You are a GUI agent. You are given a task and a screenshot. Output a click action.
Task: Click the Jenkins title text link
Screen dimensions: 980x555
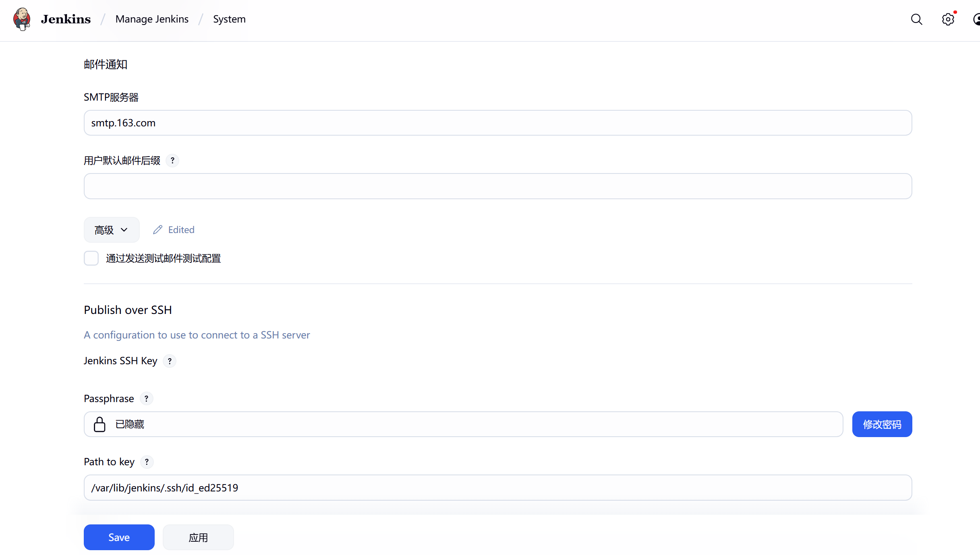pyautogui.click(x=66, y=19)
